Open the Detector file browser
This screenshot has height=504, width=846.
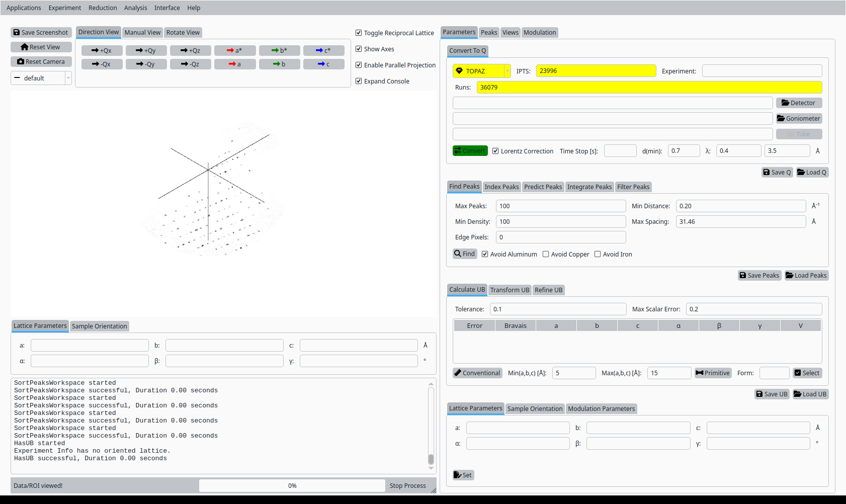[799, 103]
